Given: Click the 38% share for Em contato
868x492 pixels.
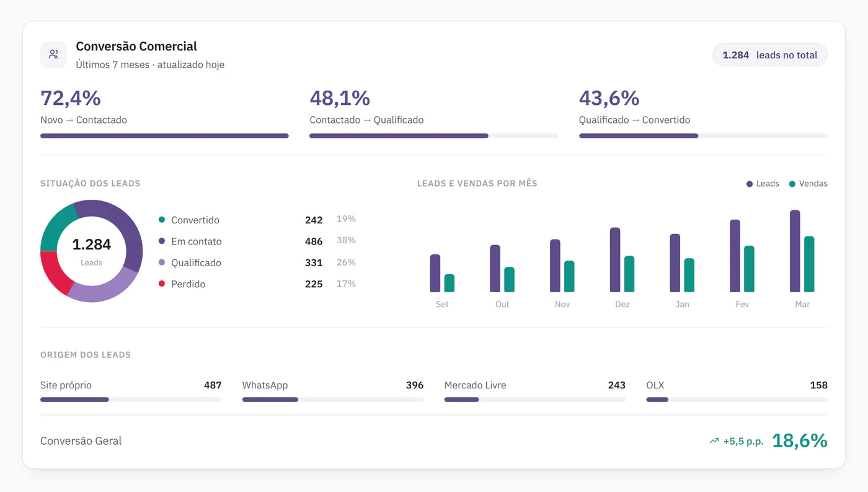Looking at the screenshot, I should point(346,241).
